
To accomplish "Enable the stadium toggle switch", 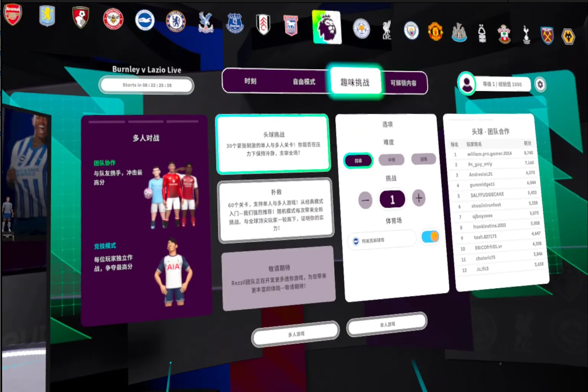I will 430,237.
